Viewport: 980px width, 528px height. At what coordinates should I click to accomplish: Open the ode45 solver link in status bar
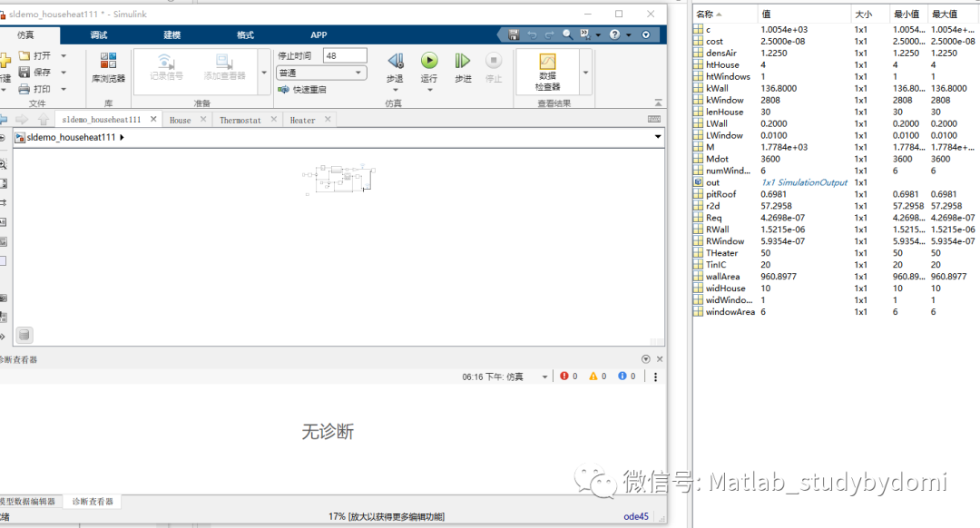tap(635, 516)
